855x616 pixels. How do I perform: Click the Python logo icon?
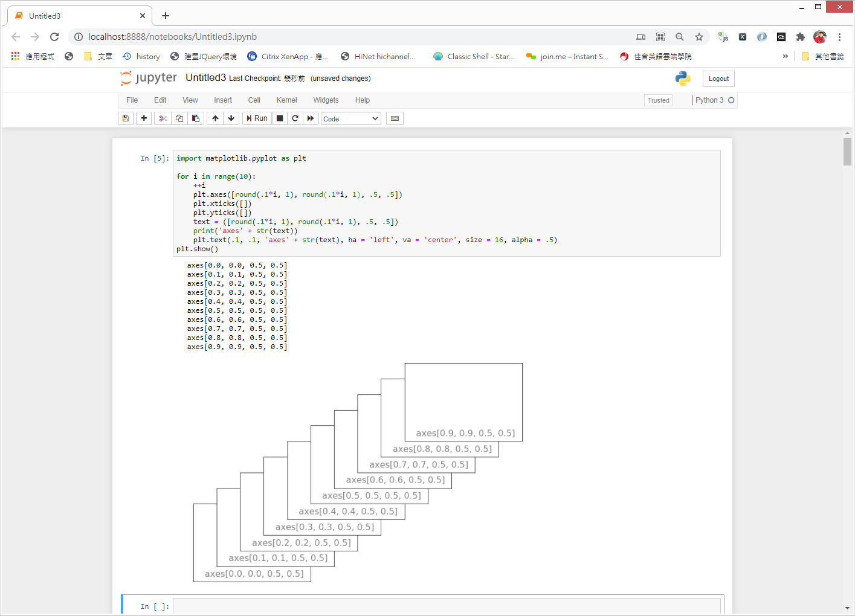click(683, 79)
